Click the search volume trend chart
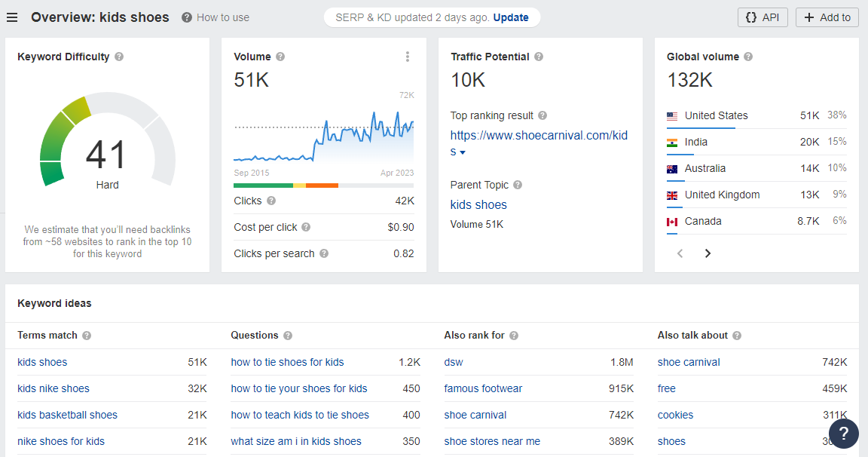 (324, 136)
